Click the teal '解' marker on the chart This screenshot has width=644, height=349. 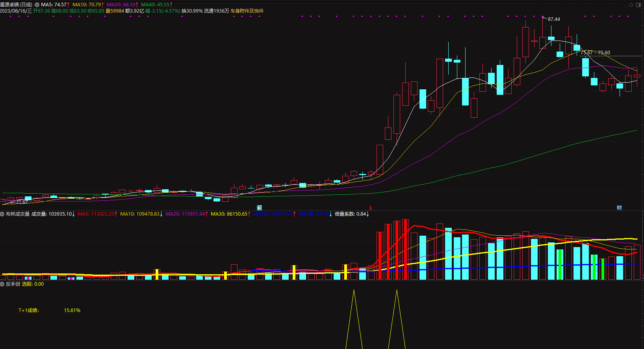[x=259, y=208]
